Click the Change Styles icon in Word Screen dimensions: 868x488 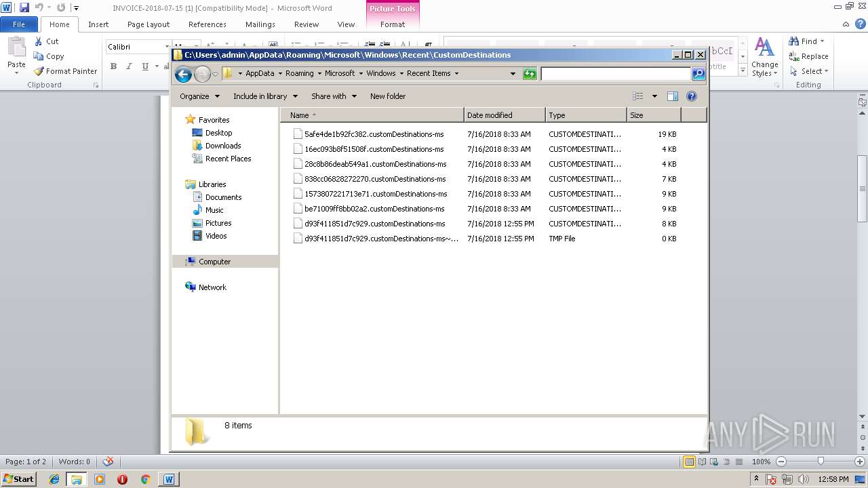[764, 58]
